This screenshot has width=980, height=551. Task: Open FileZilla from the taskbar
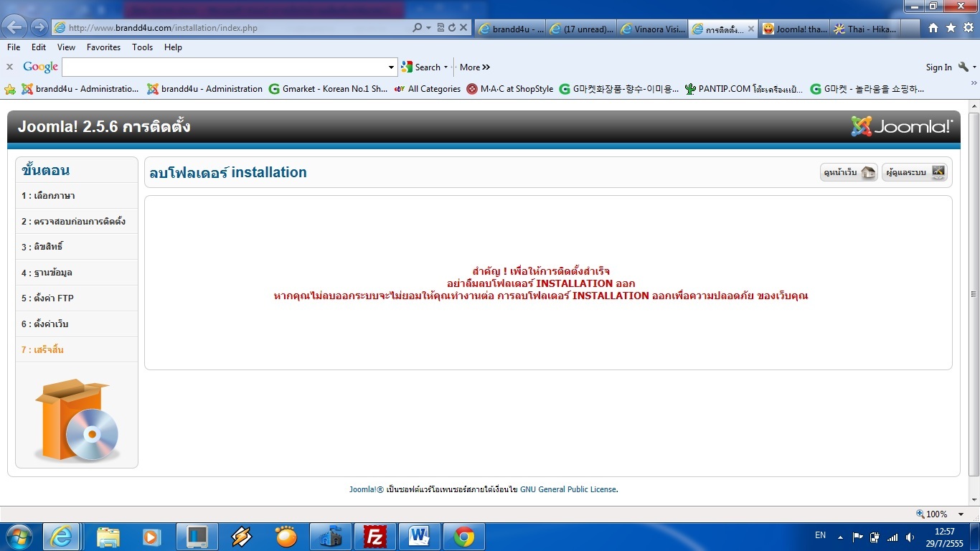[x=374, y=537]
